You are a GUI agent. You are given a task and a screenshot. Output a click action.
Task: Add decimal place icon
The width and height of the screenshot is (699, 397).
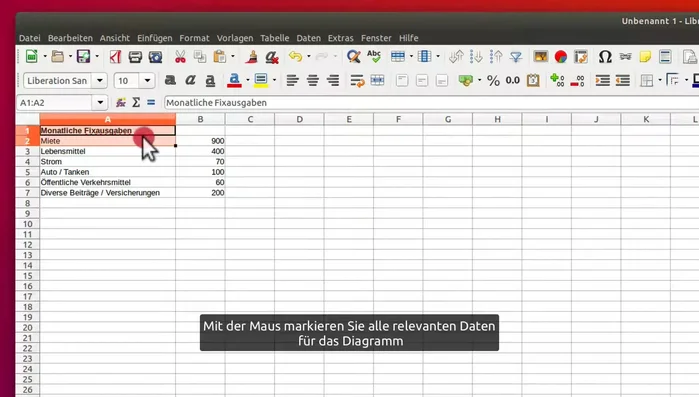tap(557, 81)
